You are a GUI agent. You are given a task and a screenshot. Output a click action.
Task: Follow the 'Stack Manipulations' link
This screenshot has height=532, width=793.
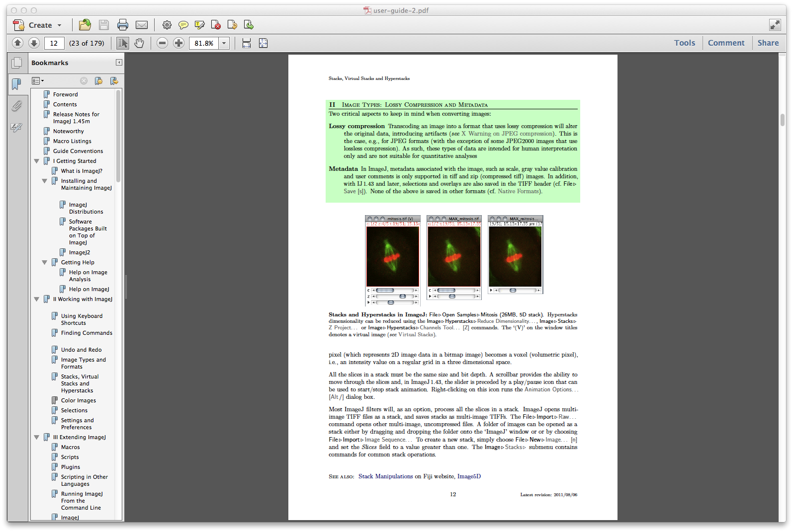[385, 476]
